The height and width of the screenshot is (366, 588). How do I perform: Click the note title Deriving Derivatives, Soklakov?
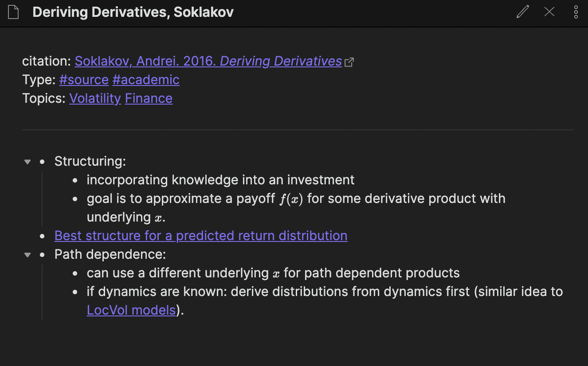[133, 12]
